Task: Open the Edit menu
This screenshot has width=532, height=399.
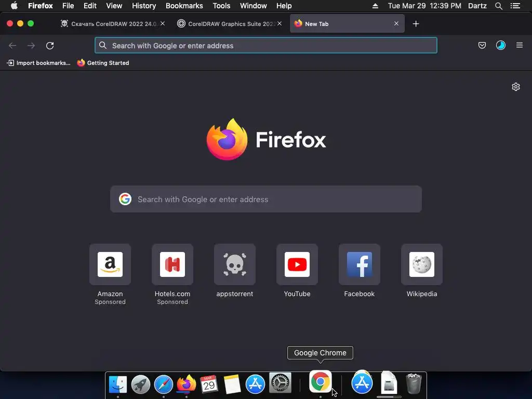Action: pyautogui.click(x=90, y=6)
